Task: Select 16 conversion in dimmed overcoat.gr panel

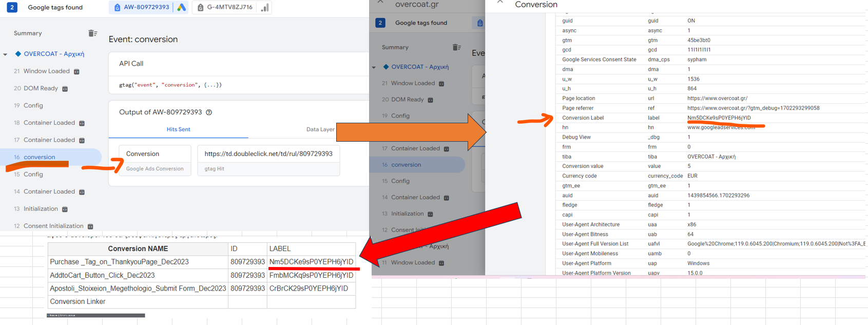Action: (x=417, y=165)
